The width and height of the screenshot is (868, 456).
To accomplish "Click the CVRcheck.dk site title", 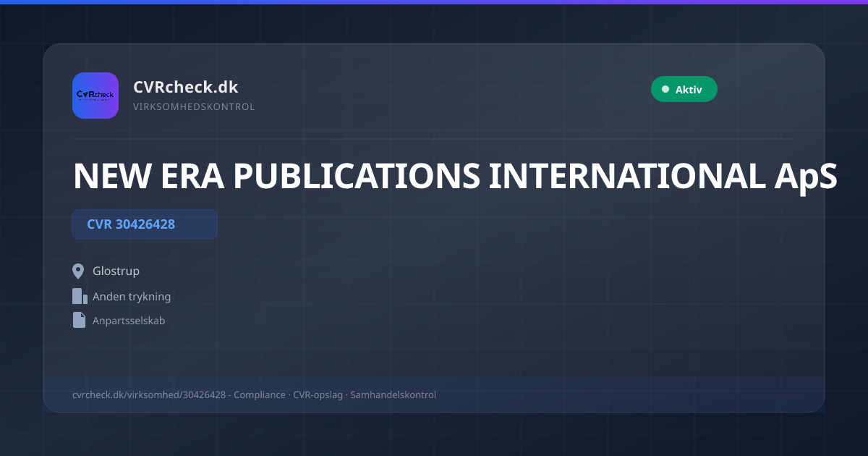I will click(x=186, y=87).
